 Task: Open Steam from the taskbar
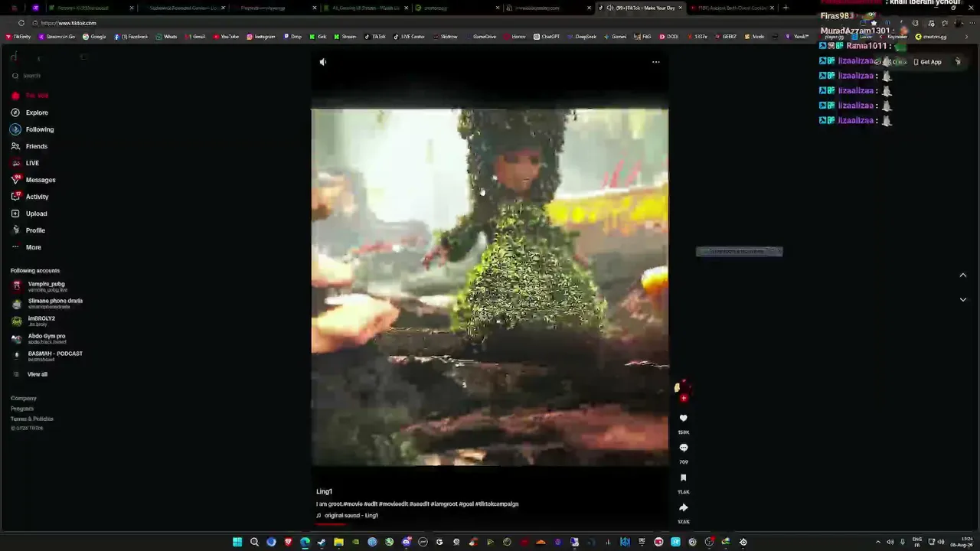[322, 542]
